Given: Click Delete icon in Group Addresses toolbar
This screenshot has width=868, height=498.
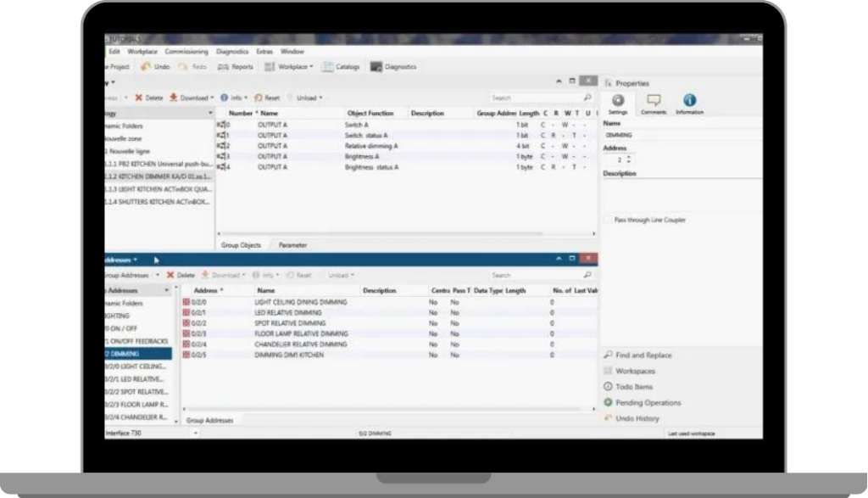Looking at the screenshot, I should pos(170,275).
